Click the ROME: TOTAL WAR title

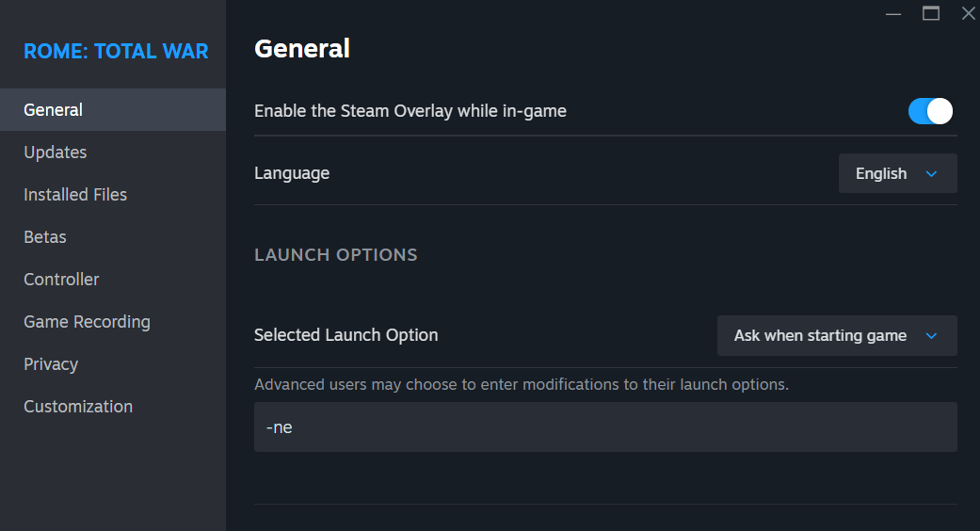[x=116, y=51]
